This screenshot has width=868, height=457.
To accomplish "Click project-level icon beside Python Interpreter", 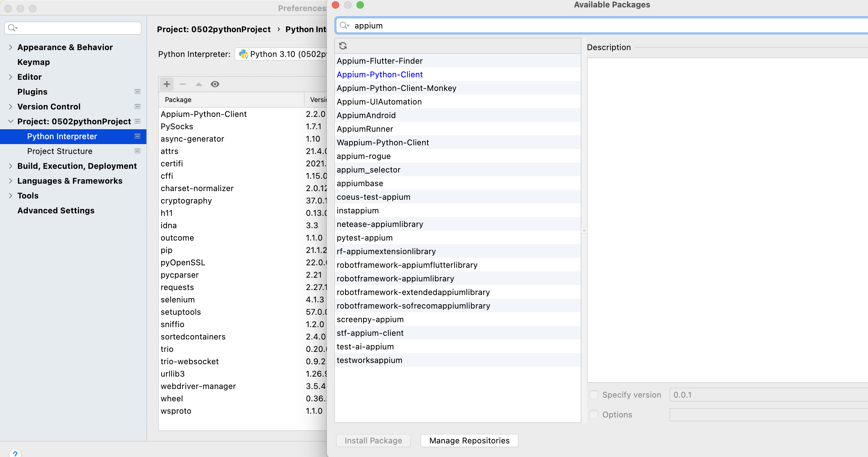I will pyautogui.click(x=137, y=136).
